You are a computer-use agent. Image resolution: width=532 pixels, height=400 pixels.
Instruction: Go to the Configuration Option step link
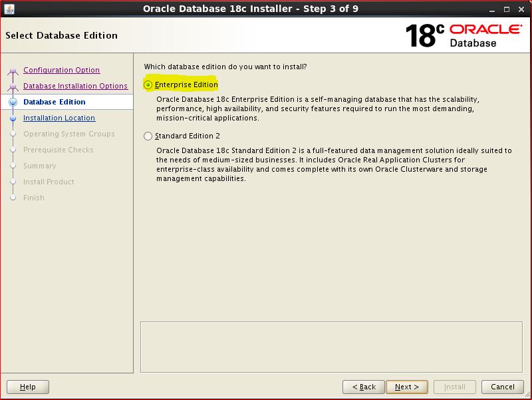pos(61,70)
